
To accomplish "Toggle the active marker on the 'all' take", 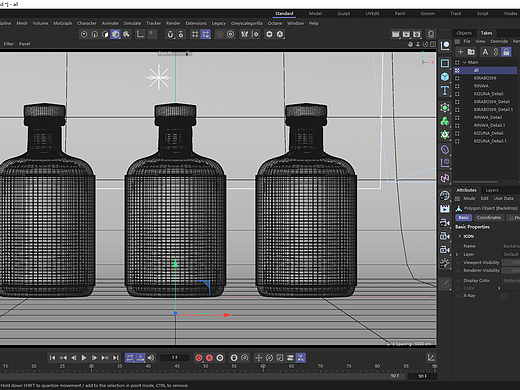I will coord(457,70).
